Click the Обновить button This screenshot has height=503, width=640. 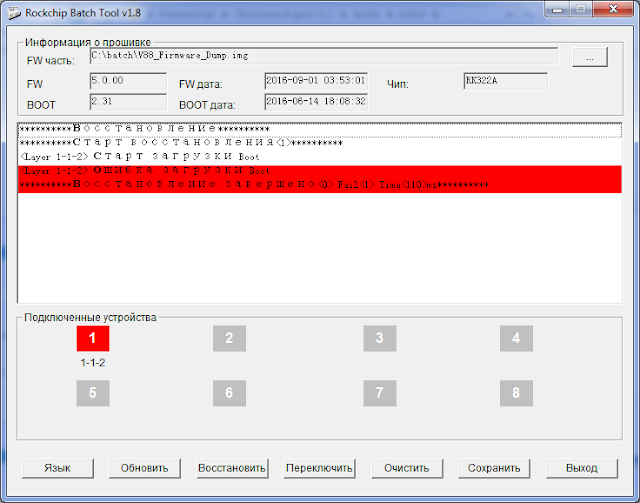tap(144, 468)
